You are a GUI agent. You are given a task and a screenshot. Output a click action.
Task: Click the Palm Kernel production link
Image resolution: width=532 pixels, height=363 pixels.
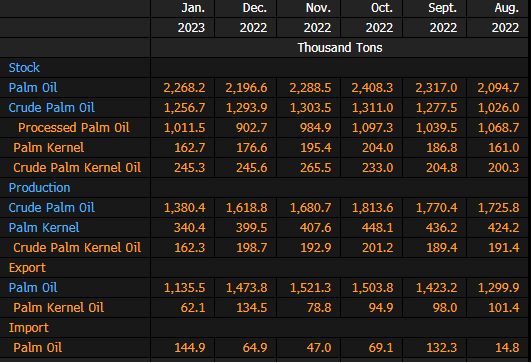coord(44,228)
